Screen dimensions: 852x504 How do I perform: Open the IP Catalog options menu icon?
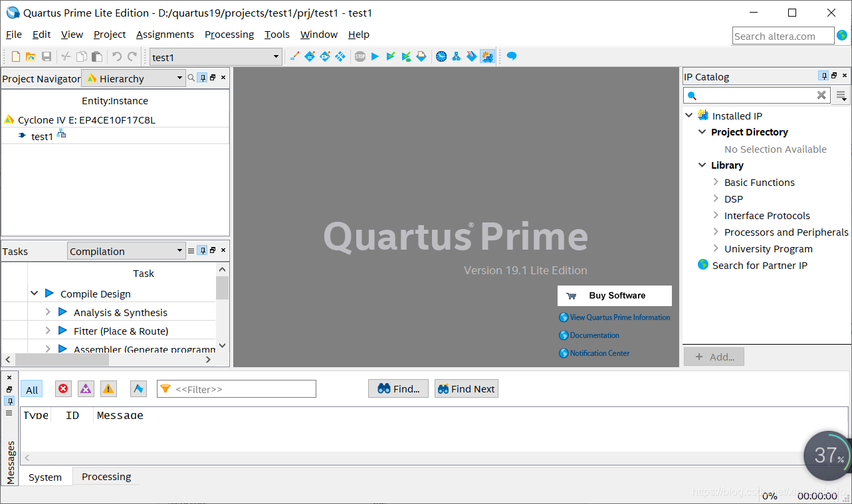841,96
